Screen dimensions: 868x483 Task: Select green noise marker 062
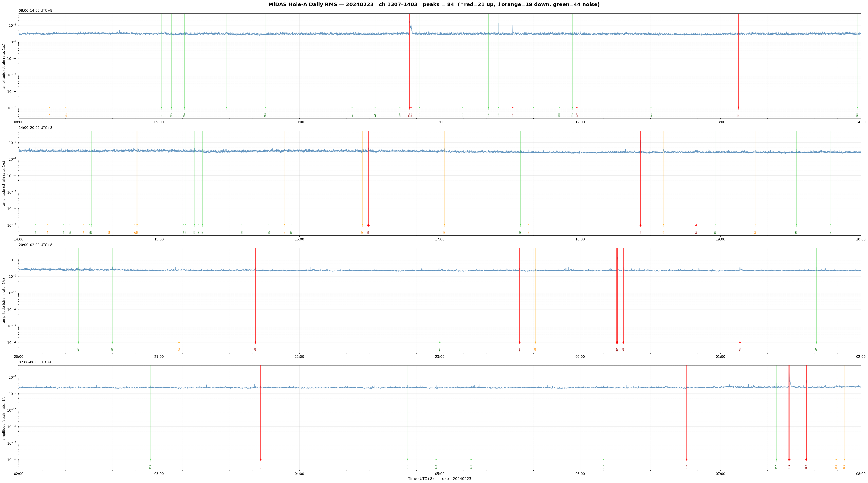coord(440,342)
